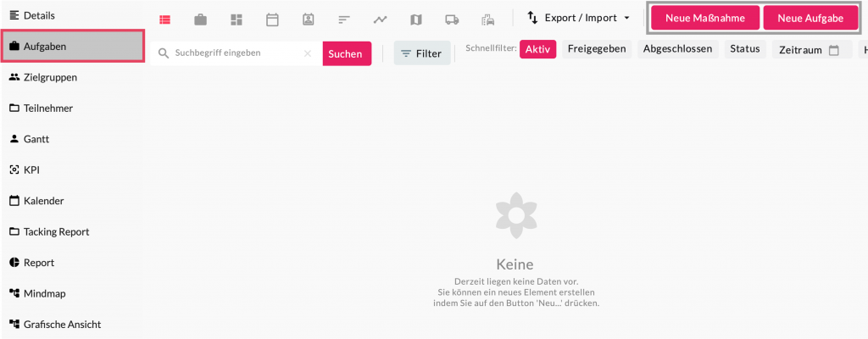
Task: Open the Zeitraum date range picker
Action: tap(810, 50)
